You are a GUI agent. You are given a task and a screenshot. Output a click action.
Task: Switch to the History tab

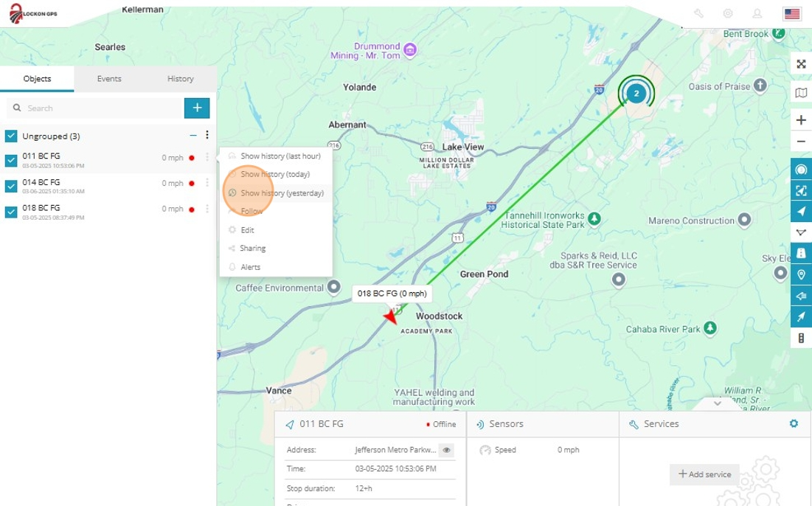pos(180,79)
